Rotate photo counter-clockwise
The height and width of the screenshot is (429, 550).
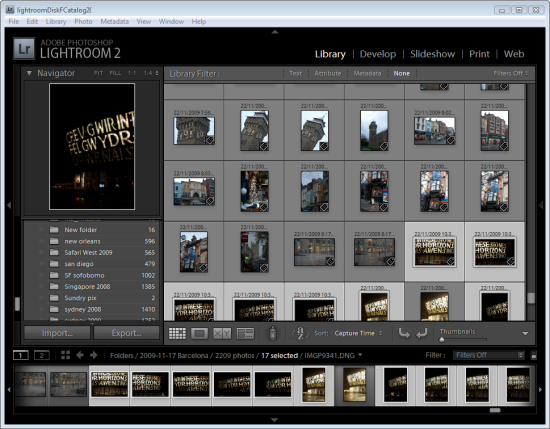[x=404, y=333]
